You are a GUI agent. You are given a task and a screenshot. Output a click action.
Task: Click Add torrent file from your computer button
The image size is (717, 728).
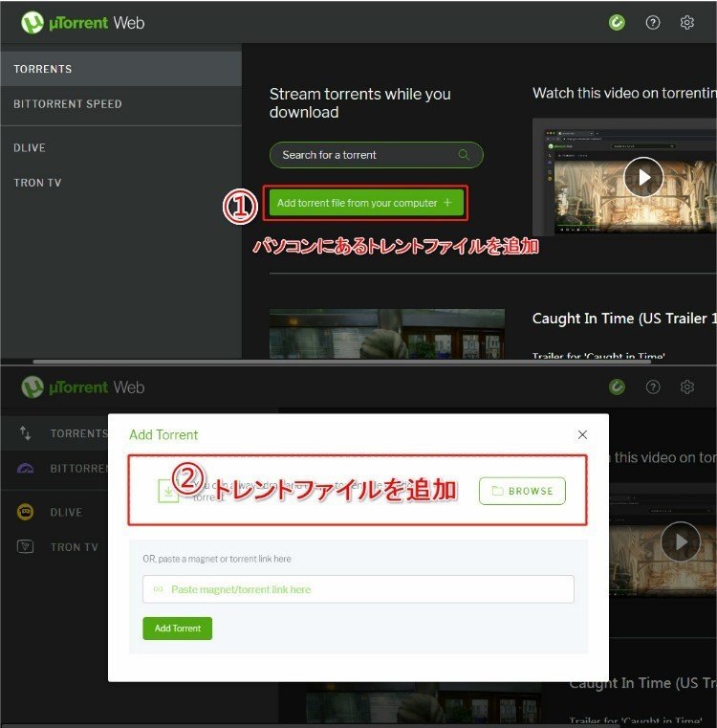pos(366,203)
